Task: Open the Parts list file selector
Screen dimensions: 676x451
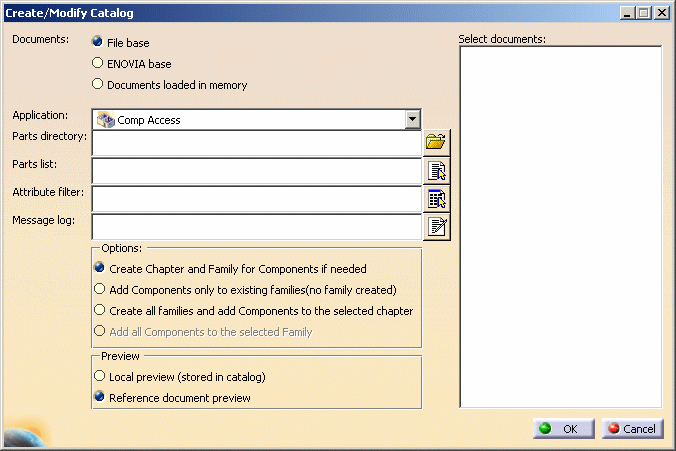Action: [437, 170]
